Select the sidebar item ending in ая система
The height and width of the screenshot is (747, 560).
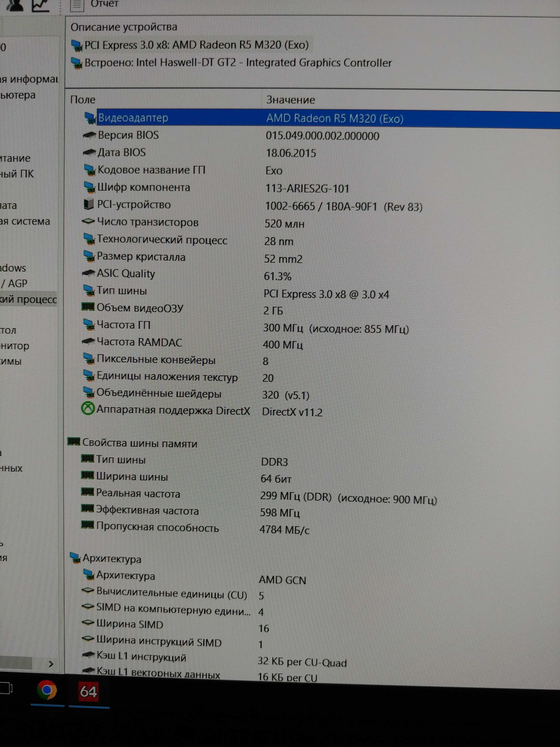click(x=25, y=222)
